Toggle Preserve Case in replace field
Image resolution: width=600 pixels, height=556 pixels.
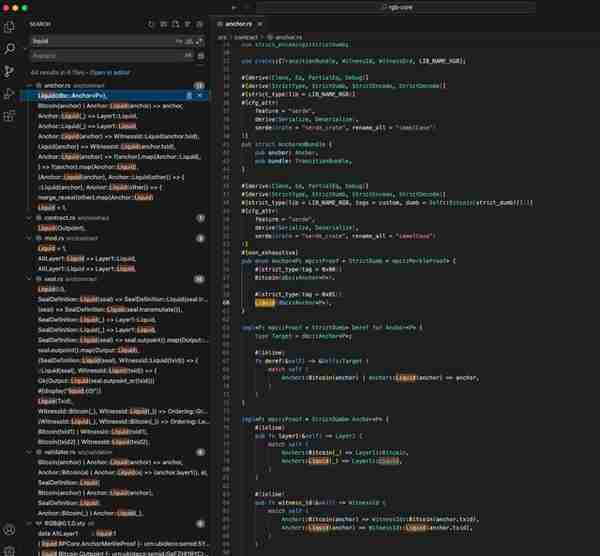point(188,56)
